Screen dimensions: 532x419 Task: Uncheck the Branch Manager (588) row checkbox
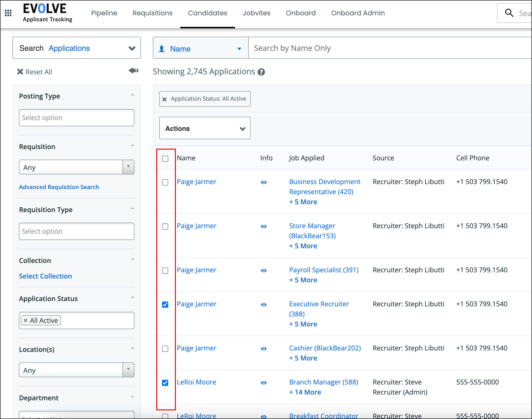(165, 383)
